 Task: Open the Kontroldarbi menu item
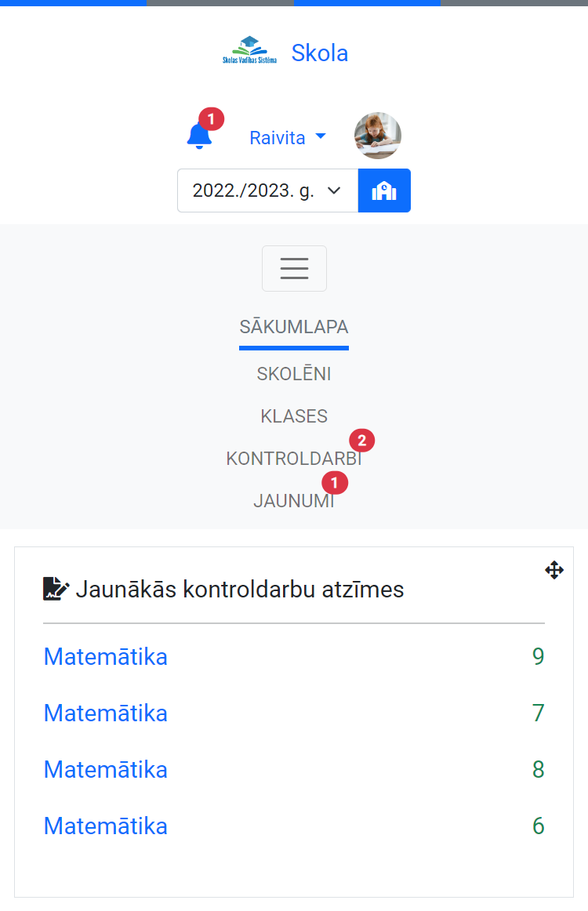tap(293, 459)
